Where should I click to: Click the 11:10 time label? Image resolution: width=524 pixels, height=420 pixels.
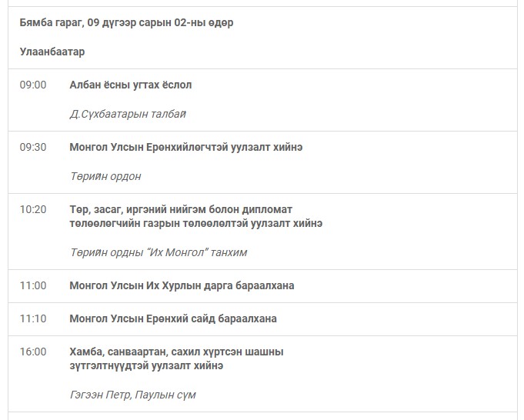point(33,318)
